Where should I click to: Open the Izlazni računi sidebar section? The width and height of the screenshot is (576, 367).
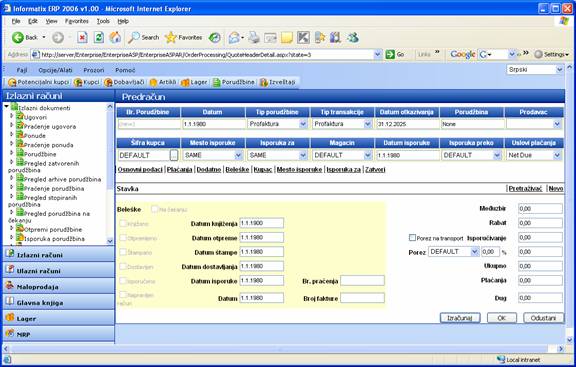[59, 255]
